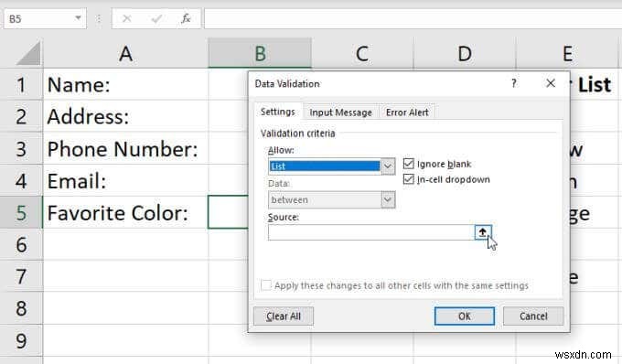Click the Clear All button
Image resolution: width=622 pixels, height=364 pixels.
[284, 316]
